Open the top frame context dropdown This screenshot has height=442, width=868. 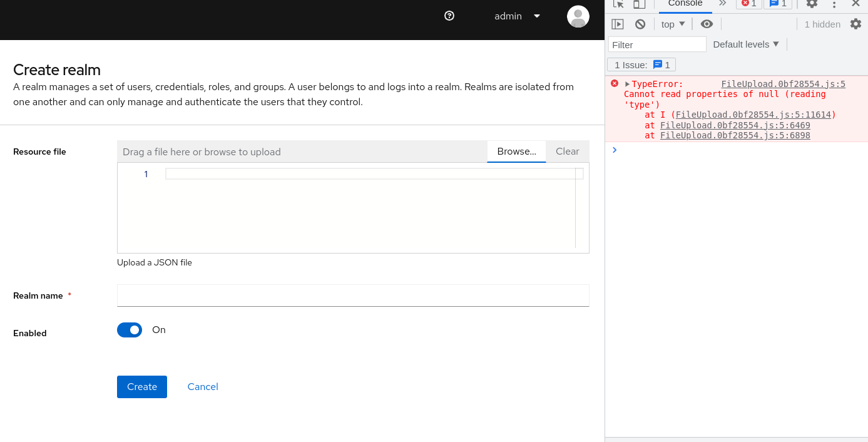pyautogui.click(x=672, y=24)
